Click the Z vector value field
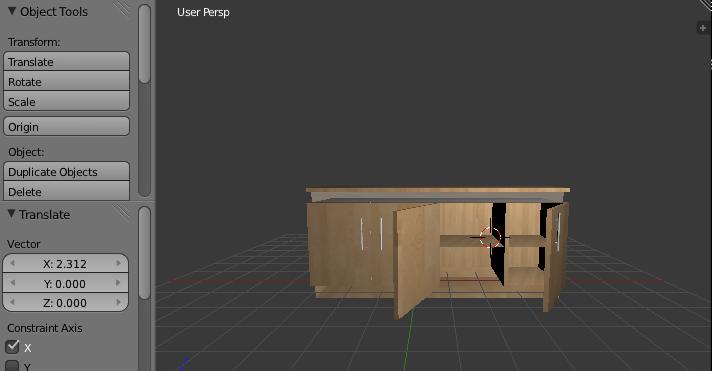Image resolution: width=712 pixels, height=371 pixels. tap(65, 302)
